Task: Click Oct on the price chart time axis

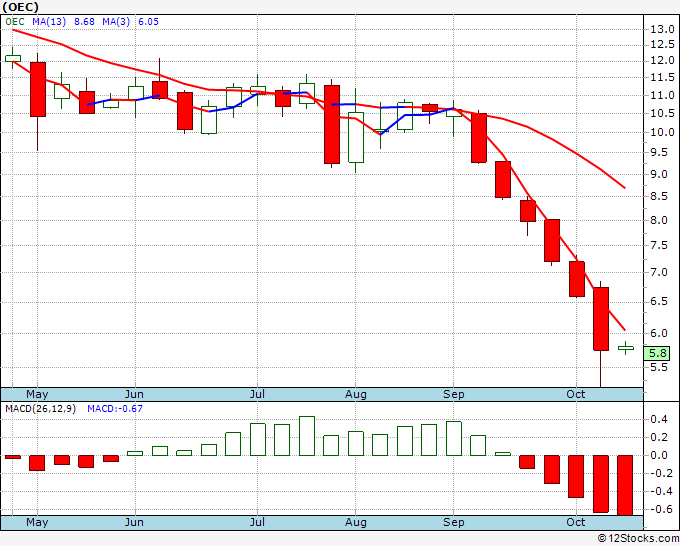Action: tap(576, 394)
